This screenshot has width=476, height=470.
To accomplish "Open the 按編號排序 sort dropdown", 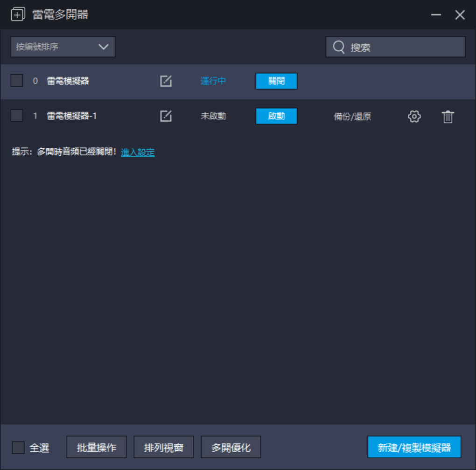I will coord(63,47).
